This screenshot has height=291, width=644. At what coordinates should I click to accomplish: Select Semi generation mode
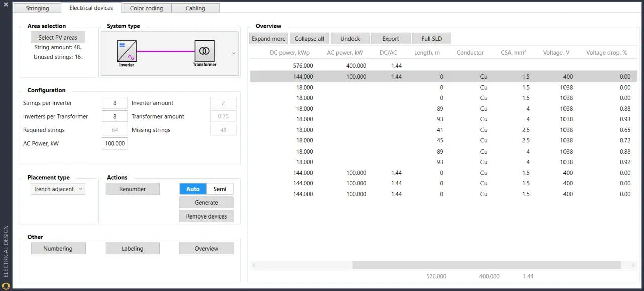(x=220, y=189)
